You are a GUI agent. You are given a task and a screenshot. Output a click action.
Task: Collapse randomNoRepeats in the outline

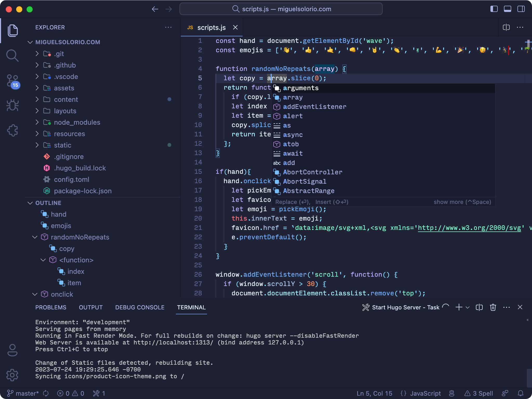(x=35, y=237)
